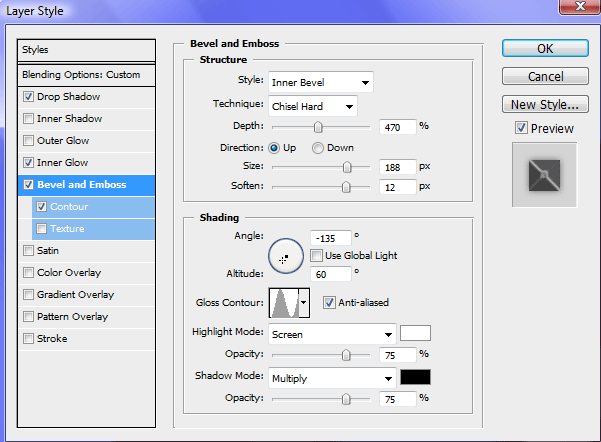Open the black shadow color swatch
Image resolution: width=601 pixels, height=442 pixels.
415,377
